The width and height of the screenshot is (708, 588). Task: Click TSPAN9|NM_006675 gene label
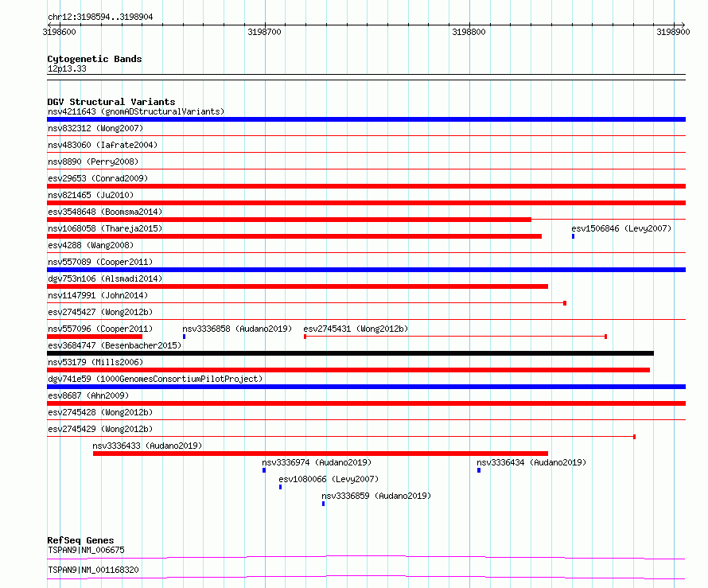coord(86,550)
